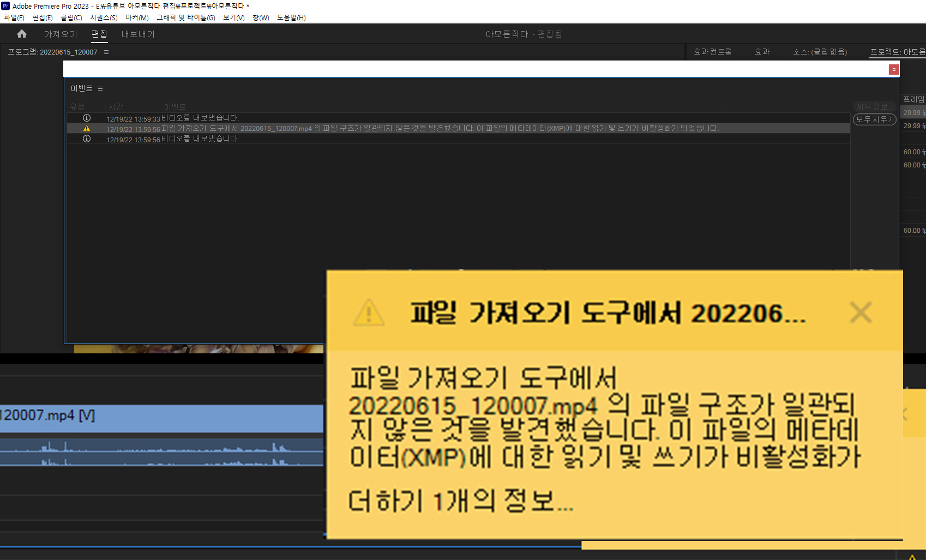The width and height of the screenshot is (926, 560).
Task: Open the 시퀀스(S) menu
Action: coord(104,18)
